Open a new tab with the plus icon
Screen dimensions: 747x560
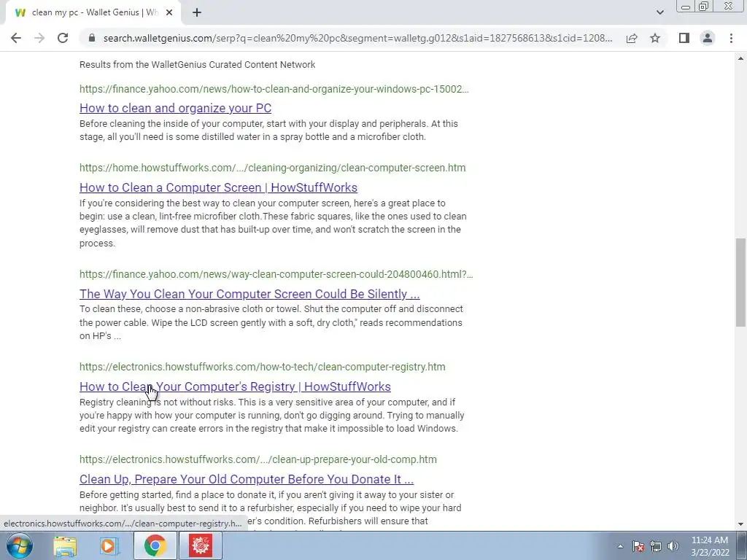coord(197,13)
